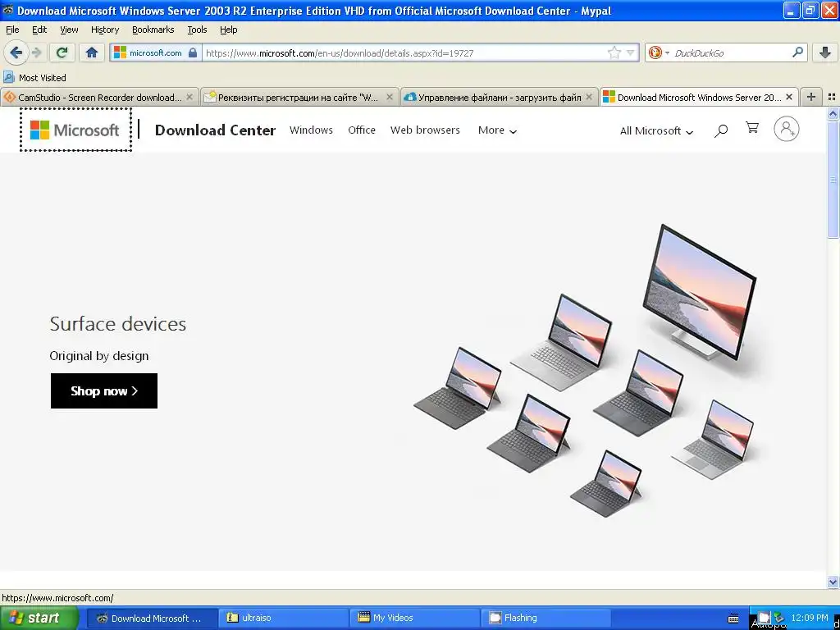
Task: Click the Surface devices product image
Action: (x=585, y=370)
